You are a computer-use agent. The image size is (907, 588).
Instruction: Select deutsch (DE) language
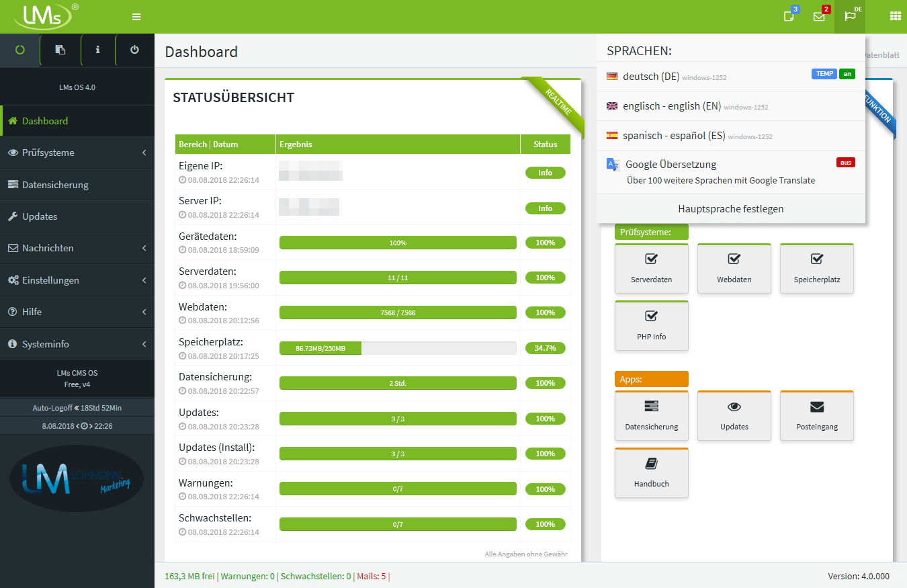point(731,77)
